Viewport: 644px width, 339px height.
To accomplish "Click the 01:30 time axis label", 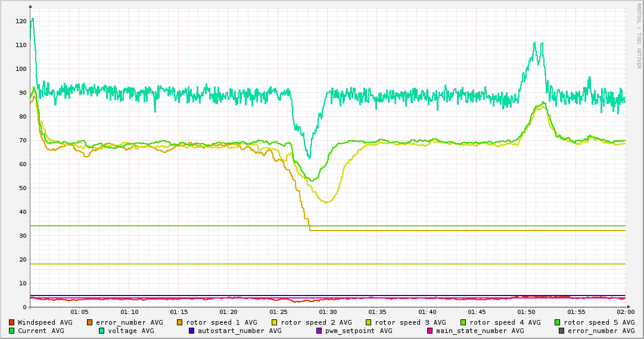I will pyautogui.click(x=328, y=312).
